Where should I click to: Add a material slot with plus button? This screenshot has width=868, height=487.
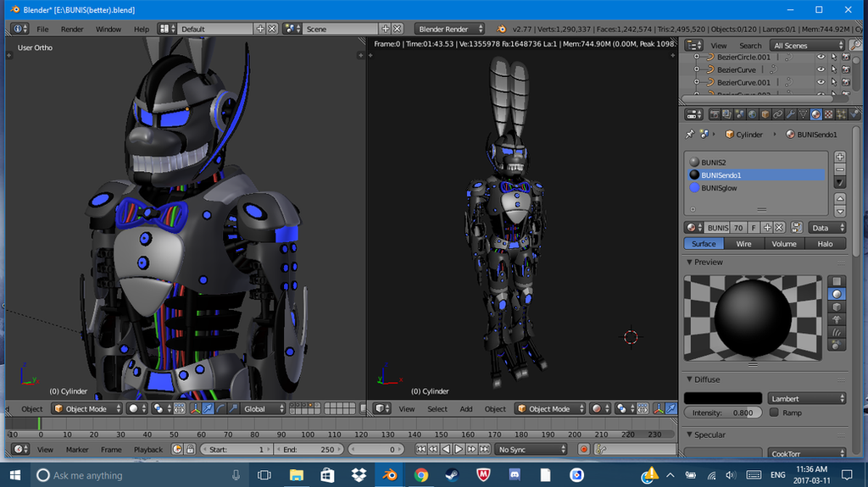(x=840, y=157)
